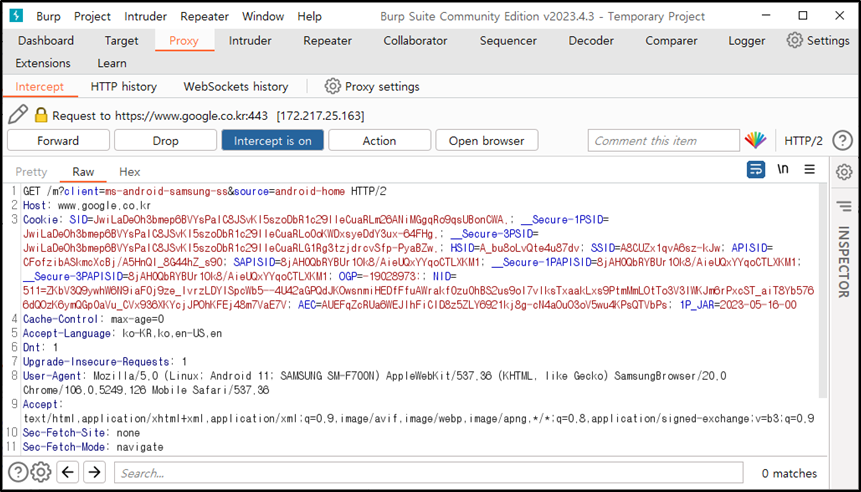This screenshot has width=861, height=492.
Task: Click the search help question mark icon
Action: click(18, 472)
